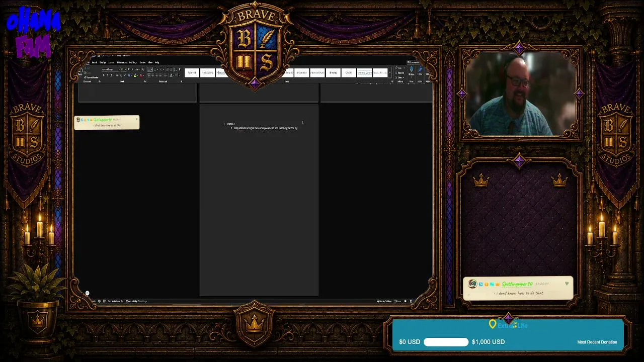
Task: Increase font size with Grow Font
Action: [x=128, y=69]
